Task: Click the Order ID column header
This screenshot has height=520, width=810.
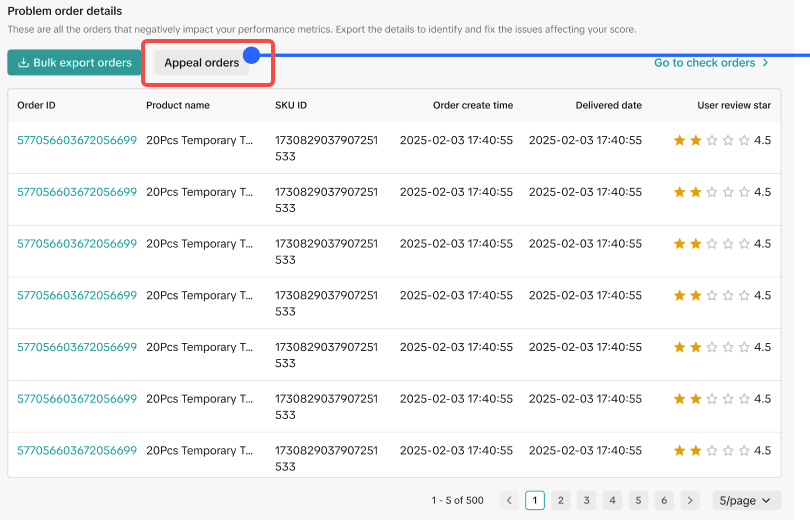Action: click(x=36, y=105)
